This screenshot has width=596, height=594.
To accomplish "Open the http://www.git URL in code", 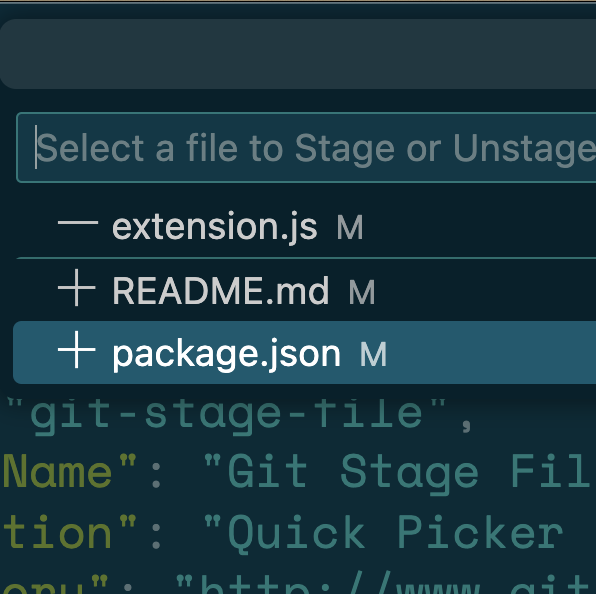I will click(x=386, y=585).
